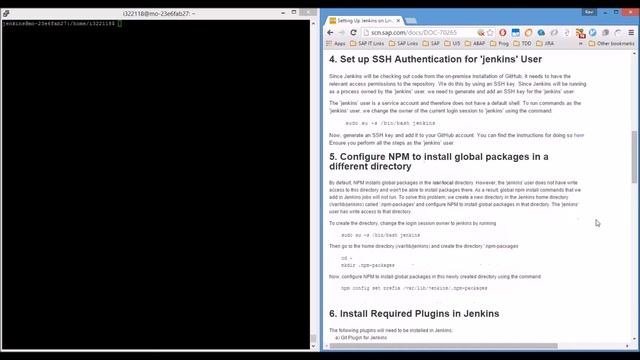Open Chrome's hamburger menu
This screenshot has width=640, height=360.
click(x=631, y=32)
